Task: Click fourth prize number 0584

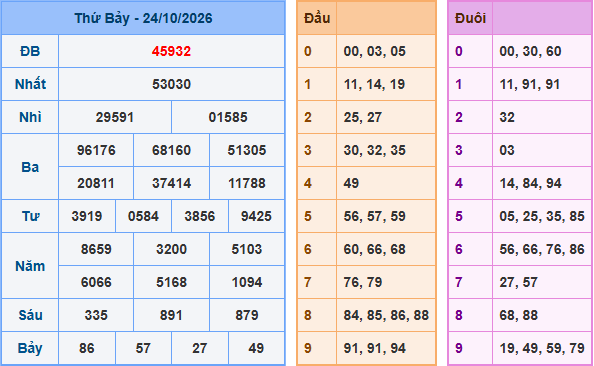Action: pyautogui.click(x=143, y=216)
